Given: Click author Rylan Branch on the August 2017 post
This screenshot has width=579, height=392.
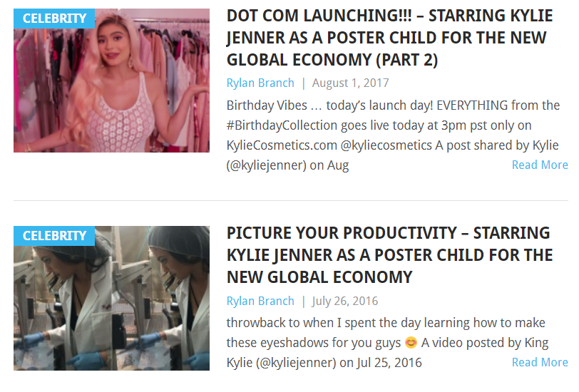Looking at the screenshot, I should tap(260, 83).
